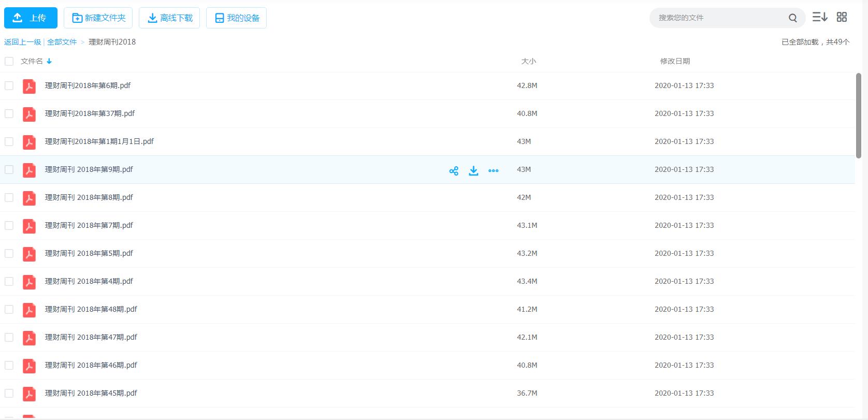This screenshot has width=868, height=420.
Task: Check the box for 理财周刊 2018年第7期.pdf
Action: (x=9, y=225)
